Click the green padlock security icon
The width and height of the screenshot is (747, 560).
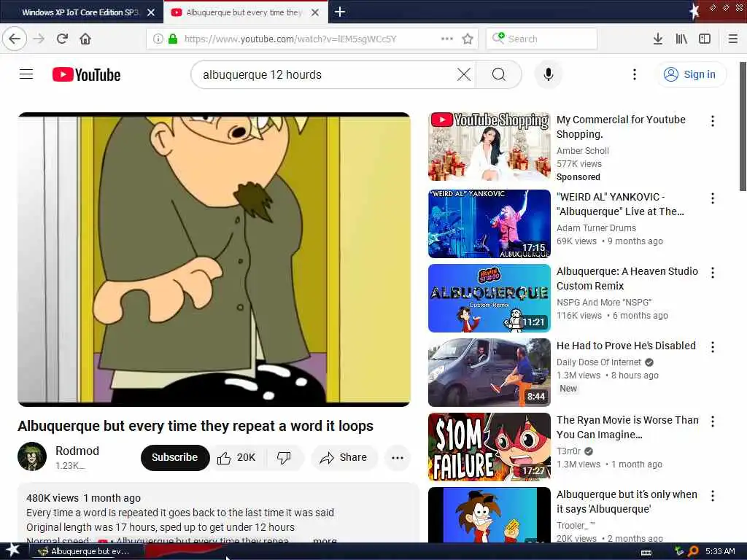pyautogui.click(x=173, y=39)
